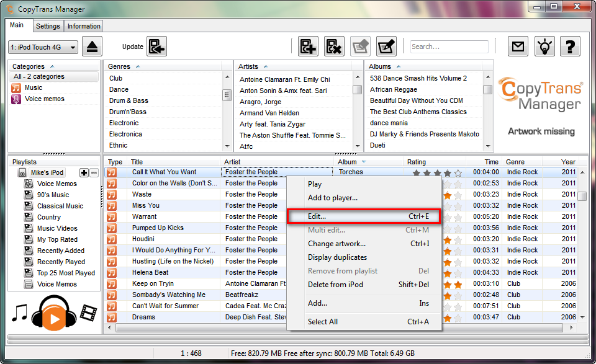
Task: Click the greyed multi edit tags icon
Action: [x=360, y=47]
